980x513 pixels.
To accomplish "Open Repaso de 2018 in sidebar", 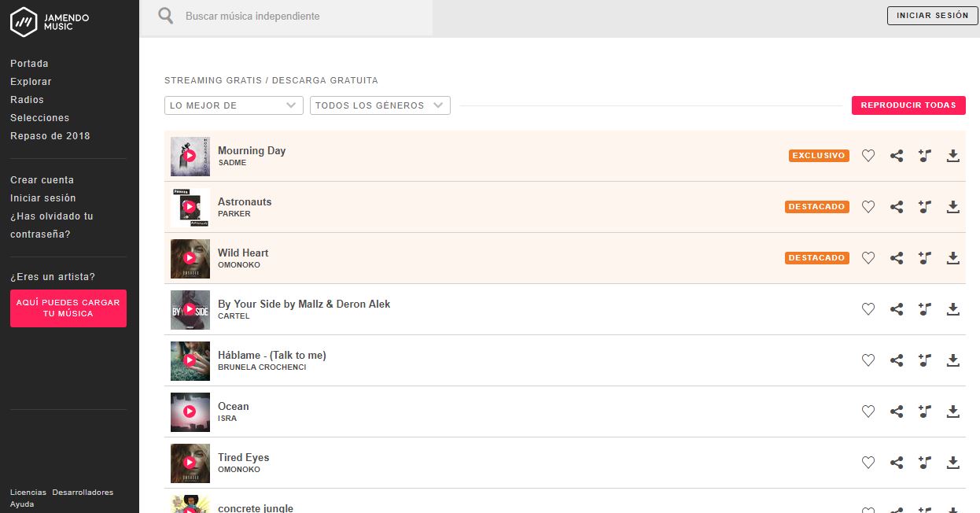I will [50, 136].
